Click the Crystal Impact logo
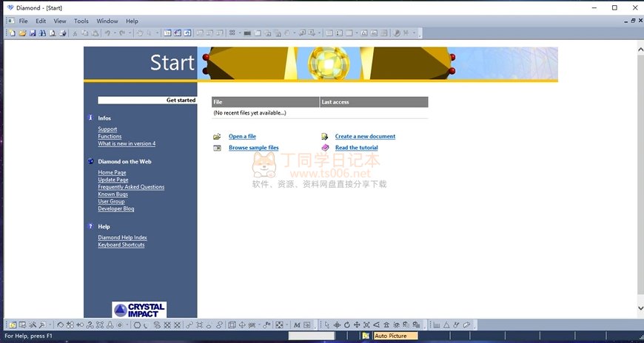Image resolution: width=644 pixels, height=343 pixels. (x=139, y=310)
